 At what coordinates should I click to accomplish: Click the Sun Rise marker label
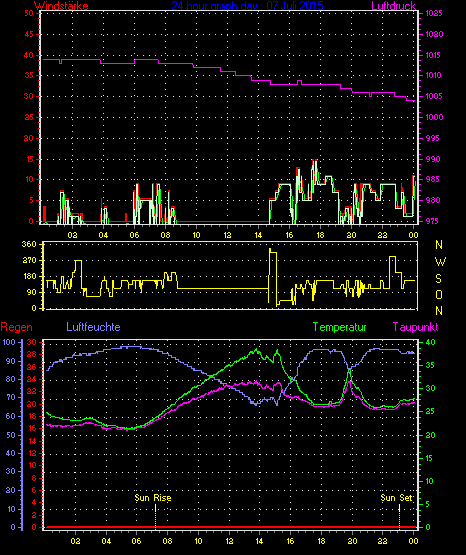pyautogui.click(x=153, y=498)
